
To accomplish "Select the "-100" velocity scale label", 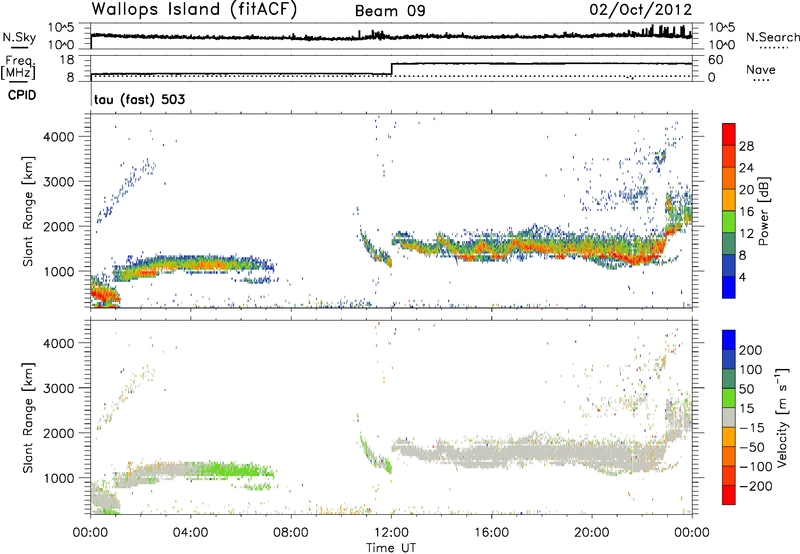I will coord(755,467).
